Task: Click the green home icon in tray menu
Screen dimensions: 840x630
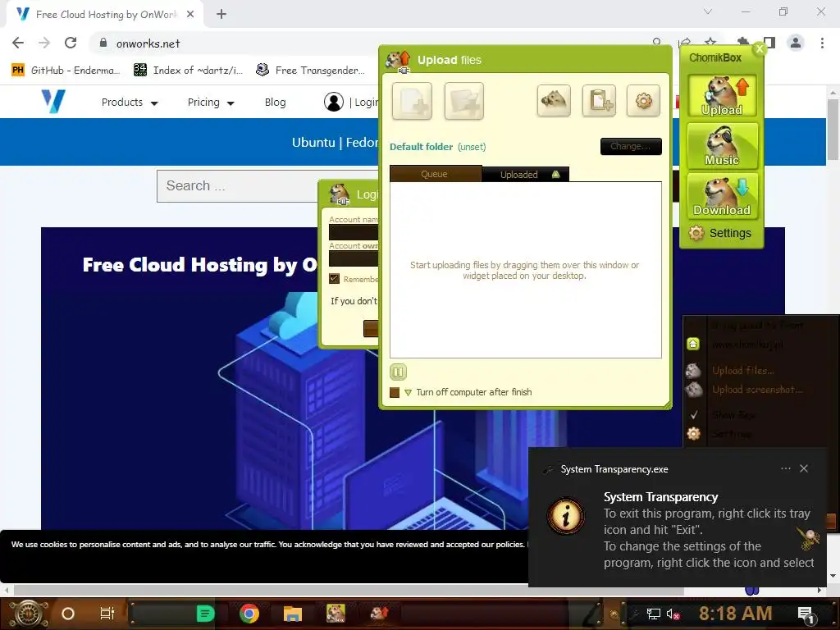Action: tap(693, 344)
